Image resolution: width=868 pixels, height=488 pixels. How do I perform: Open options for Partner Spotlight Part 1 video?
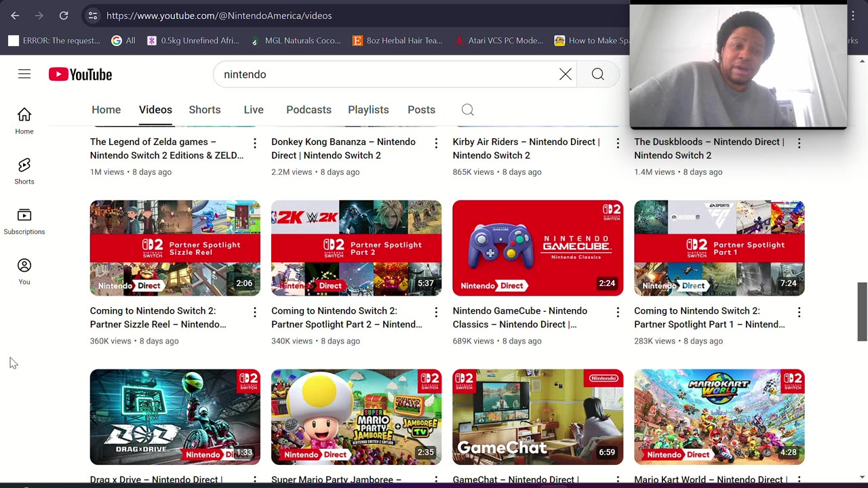[x=799, y=312]
